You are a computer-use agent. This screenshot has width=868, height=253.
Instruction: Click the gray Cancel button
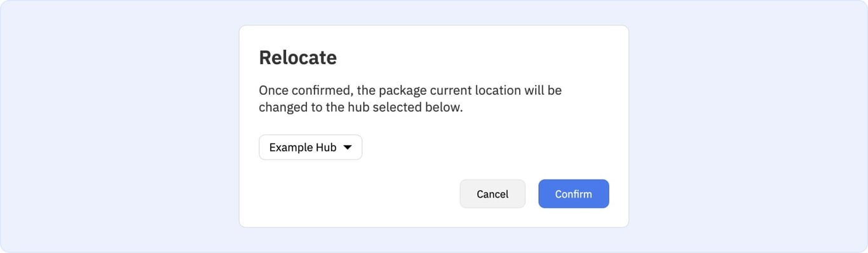492,194
